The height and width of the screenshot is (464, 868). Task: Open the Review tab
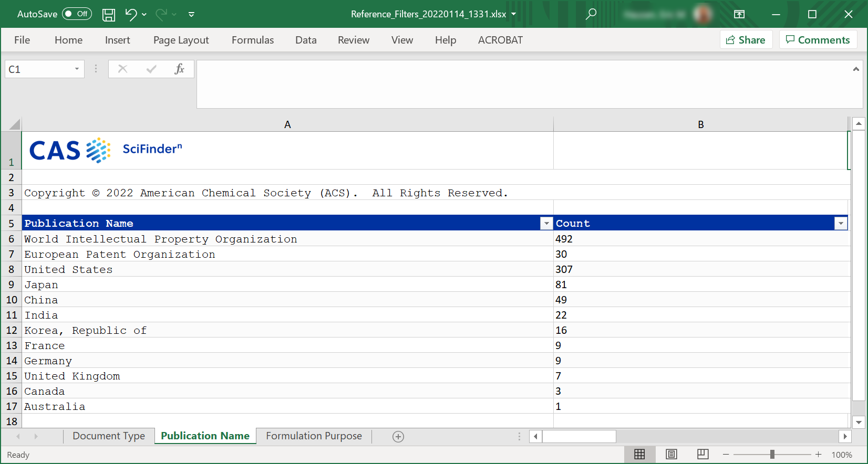pos(354,40)
